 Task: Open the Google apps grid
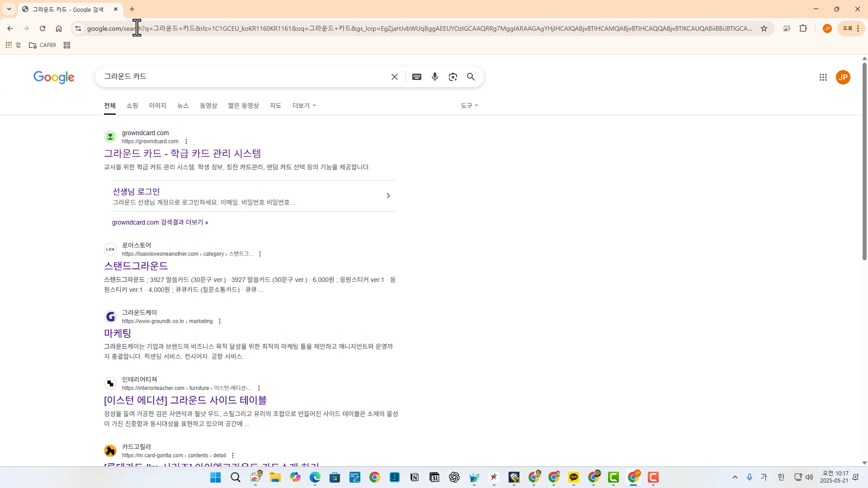coord(823,77)
